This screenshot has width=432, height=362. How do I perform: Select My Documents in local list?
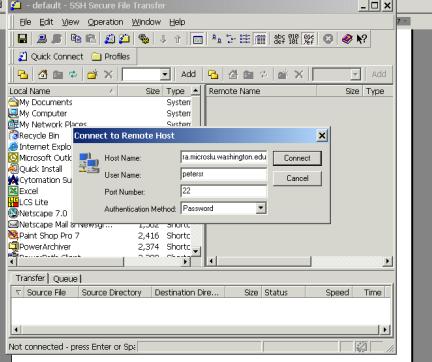pyautogui.click(x=45, y=102)
